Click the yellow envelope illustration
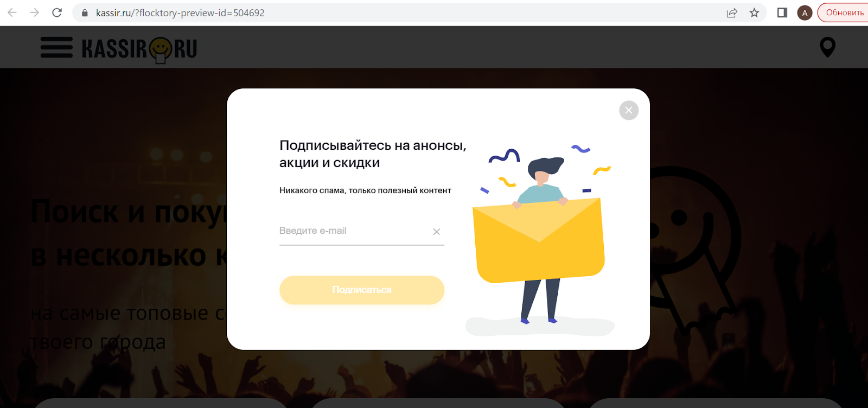Image resolution: width=868 pixels, height=408 pixels. coord(539,240)
